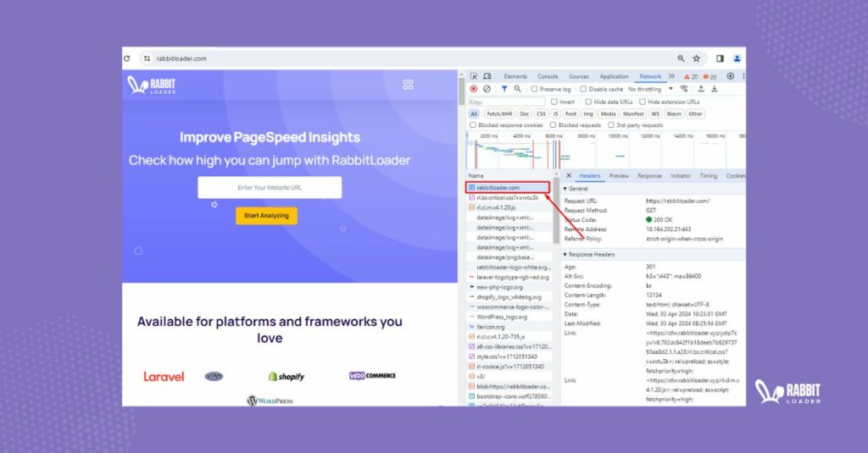Open the grid menu icon on RabbitLoader page
Screen dimensions: 868x453
[408, 85]
